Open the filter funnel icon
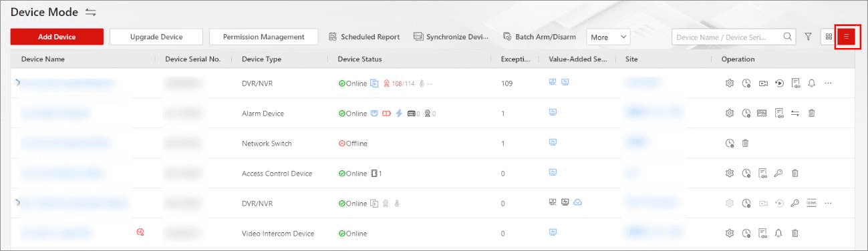This screenshot has height=251, width=868. point(809,37)
